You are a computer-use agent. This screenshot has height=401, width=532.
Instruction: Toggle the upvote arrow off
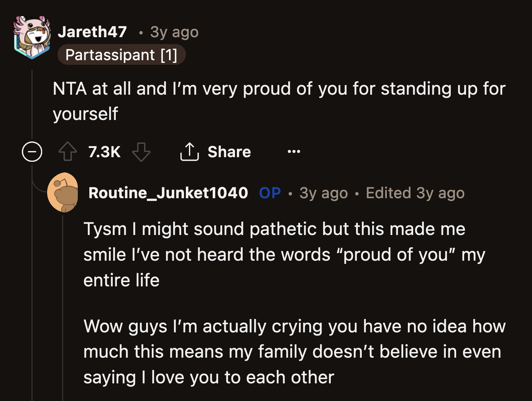(x=67, y=152)
